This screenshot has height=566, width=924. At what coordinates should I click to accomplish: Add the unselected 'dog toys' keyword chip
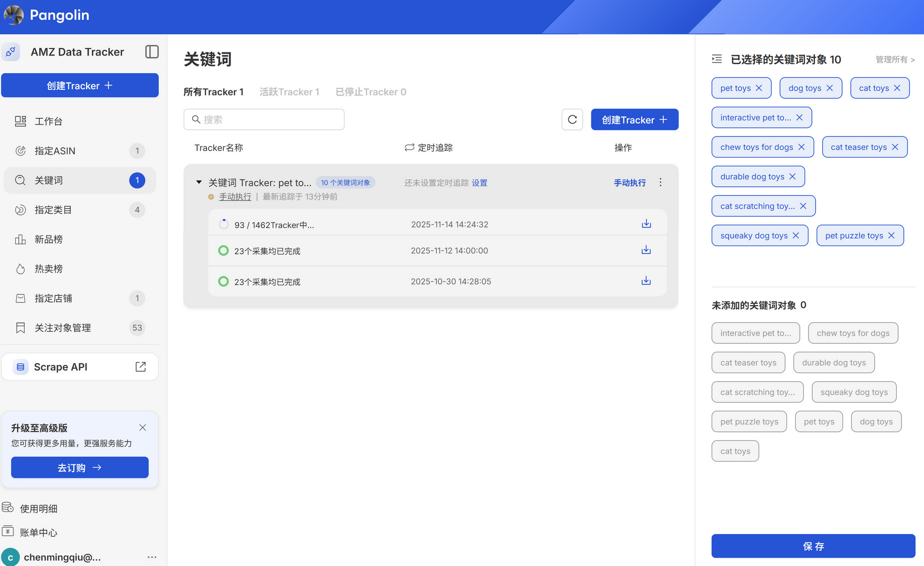[x=876, y=421]
